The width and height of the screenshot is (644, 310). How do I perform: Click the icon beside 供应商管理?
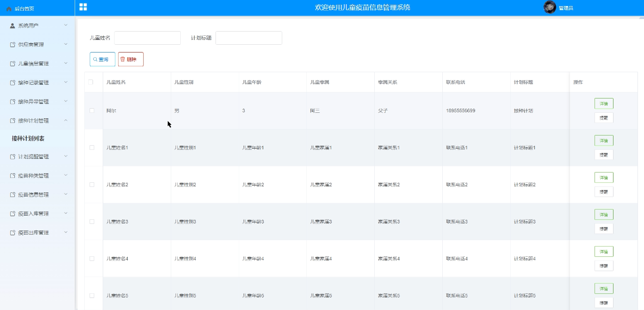coord(13,44)
